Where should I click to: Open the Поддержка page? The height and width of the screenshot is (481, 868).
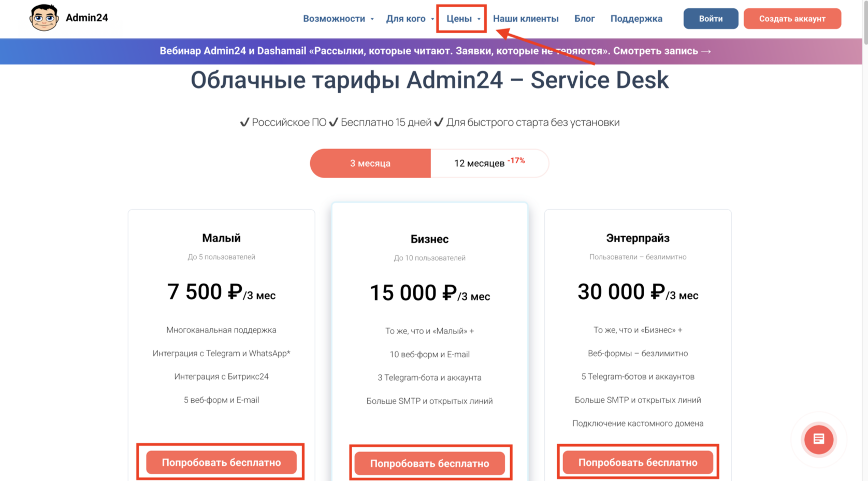[x=636, y=19]
